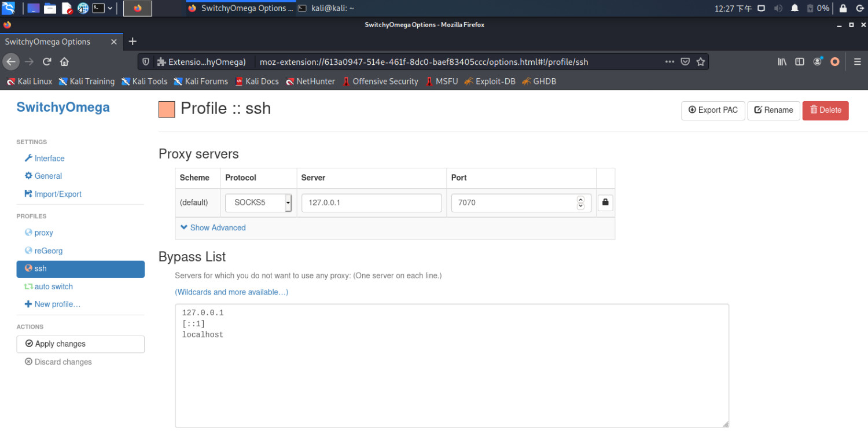Click the Export PAC button
The width and height of the screenshot is (868, 434).
(713, 111)
